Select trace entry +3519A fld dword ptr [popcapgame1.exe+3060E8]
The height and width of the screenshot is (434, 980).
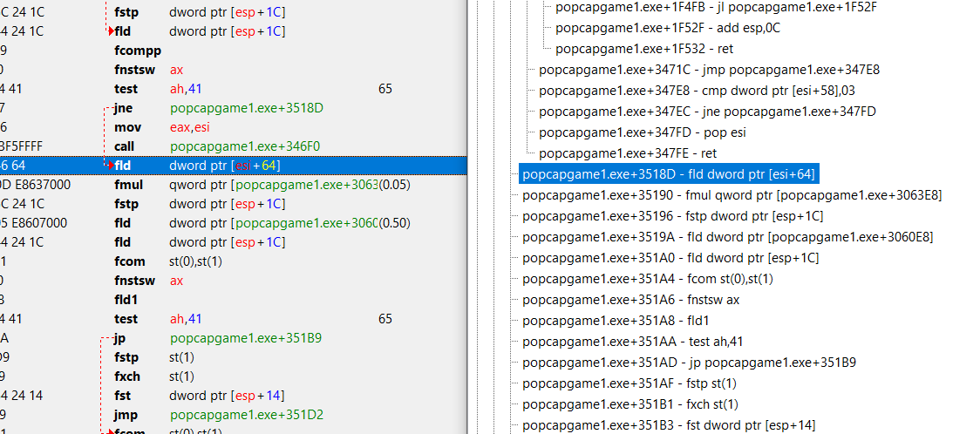pyautogui.click(x=727, y=237)
